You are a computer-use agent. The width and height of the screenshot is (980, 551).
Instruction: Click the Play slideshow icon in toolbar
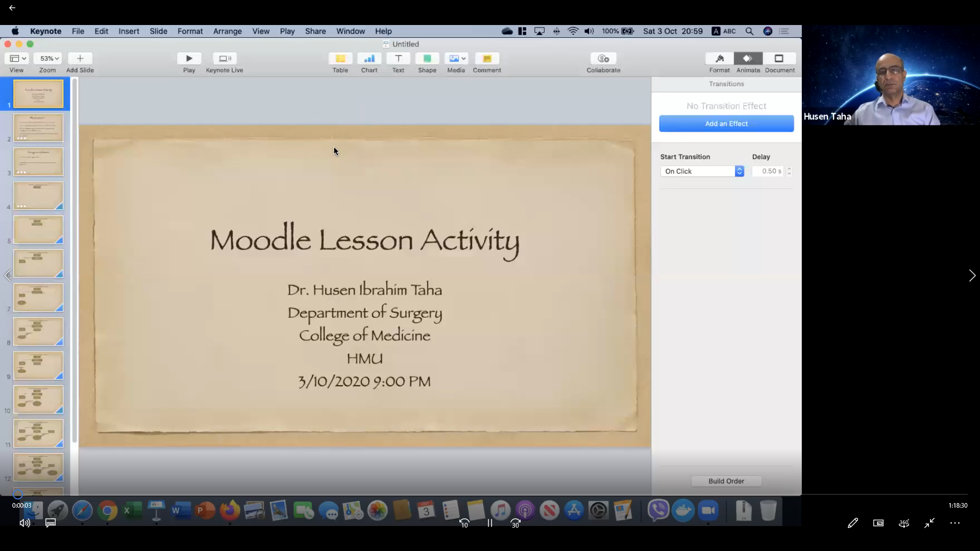(189, 58)
